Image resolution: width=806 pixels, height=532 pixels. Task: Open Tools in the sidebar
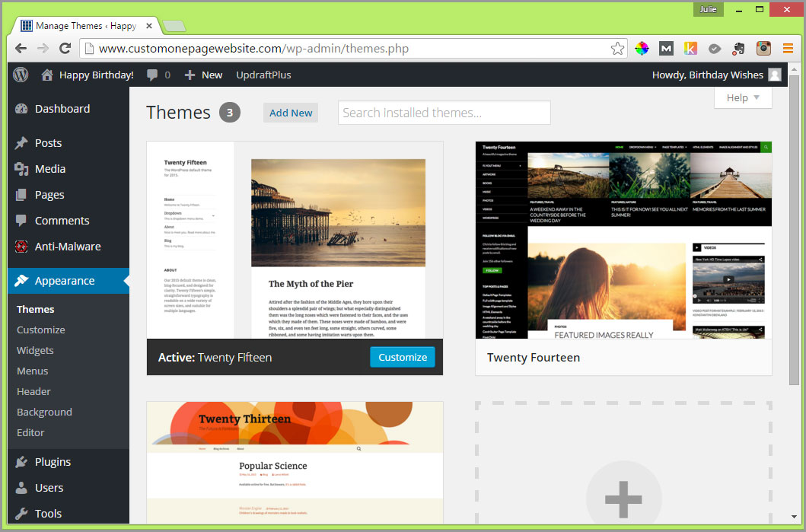[48, 514]
